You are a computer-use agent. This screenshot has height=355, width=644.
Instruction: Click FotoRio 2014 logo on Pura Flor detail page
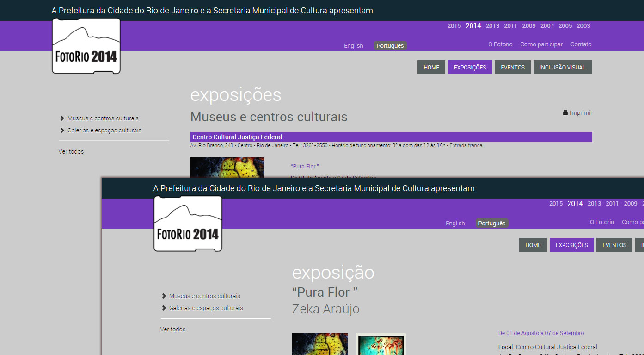point(188,224)
